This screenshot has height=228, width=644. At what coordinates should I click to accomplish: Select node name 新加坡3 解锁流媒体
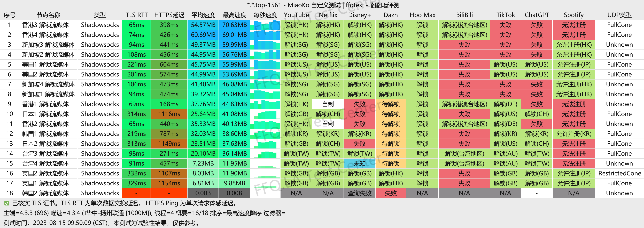point(48,45)
